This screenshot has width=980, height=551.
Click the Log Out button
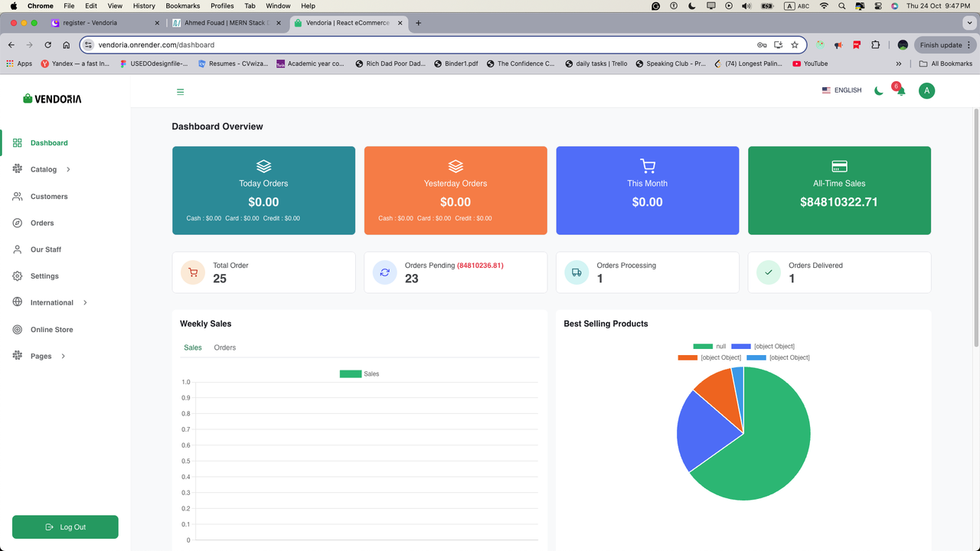click(65, 527)
